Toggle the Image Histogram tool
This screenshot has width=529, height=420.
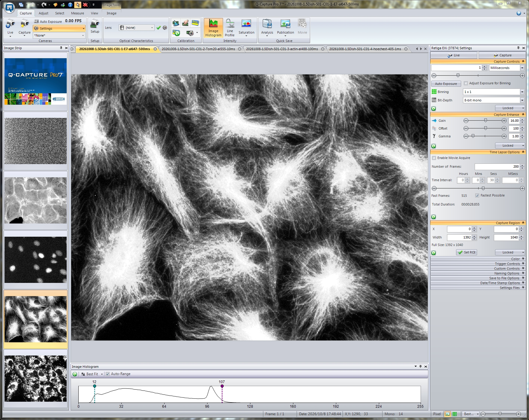pyautogui.click(x=213, y=28)
